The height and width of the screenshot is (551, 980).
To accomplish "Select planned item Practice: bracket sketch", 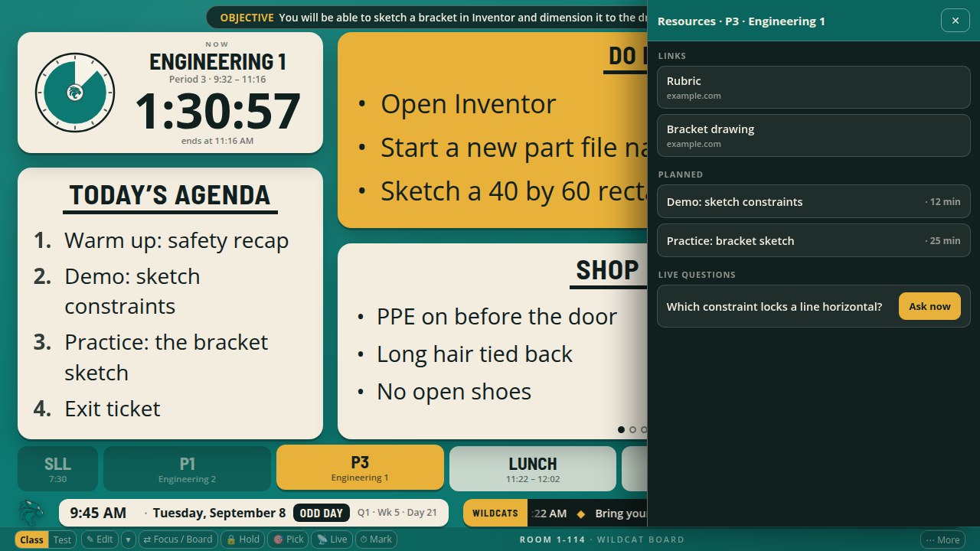I will pos(814,240).
